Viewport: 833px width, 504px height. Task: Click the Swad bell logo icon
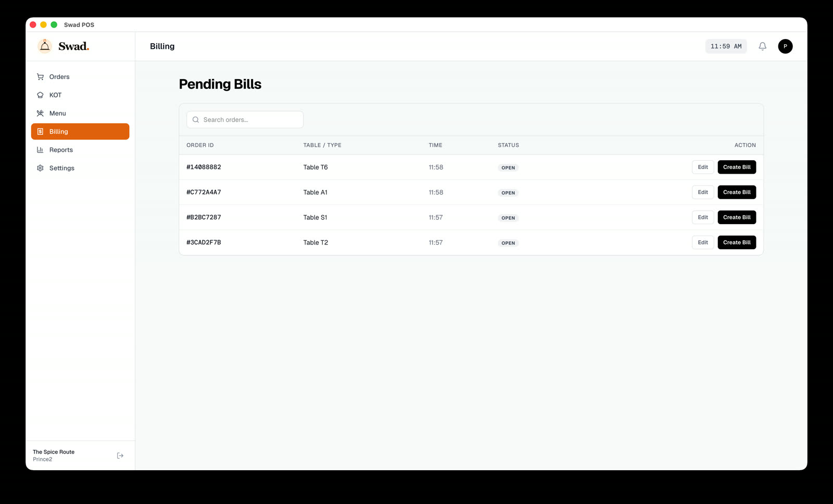pyautogui.click(x=45, y=46)
